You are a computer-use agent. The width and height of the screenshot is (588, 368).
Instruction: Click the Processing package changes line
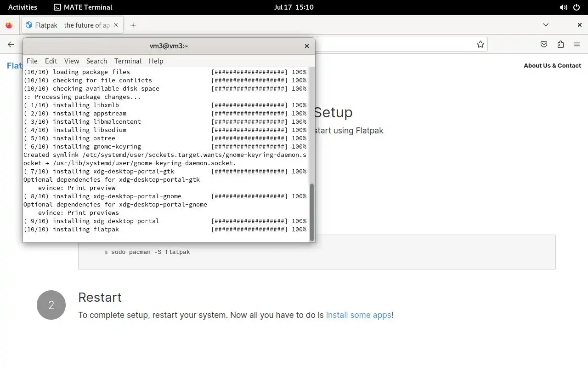point(82,97)
